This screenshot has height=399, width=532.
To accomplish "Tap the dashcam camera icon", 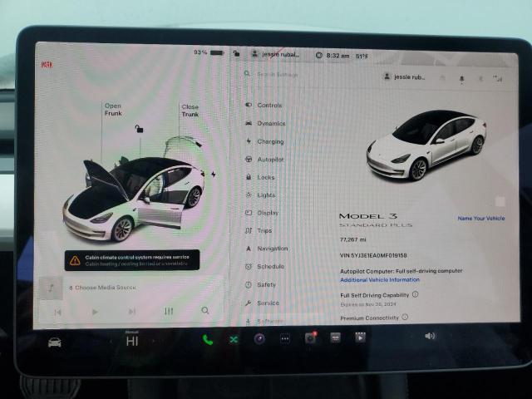I will 310,337.
